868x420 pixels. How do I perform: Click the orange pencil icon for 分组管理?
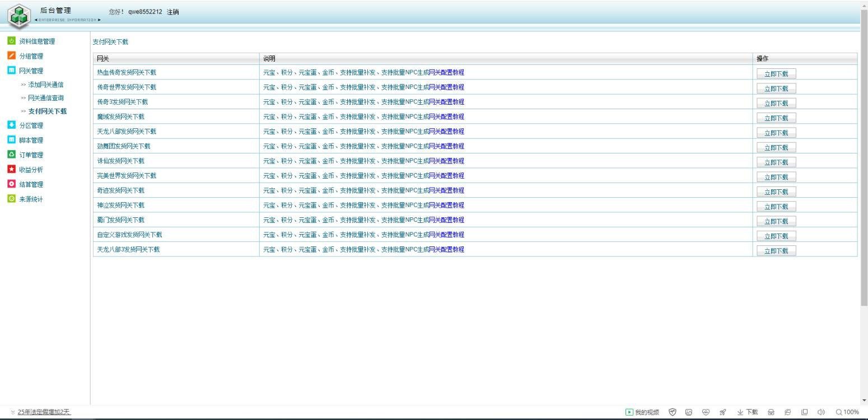click(11, 55)
